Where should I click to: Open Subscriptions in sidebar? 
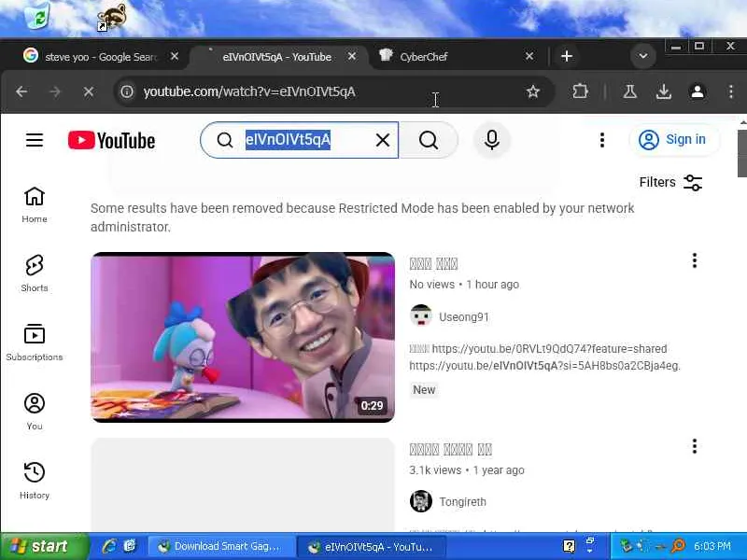[35, 343]
